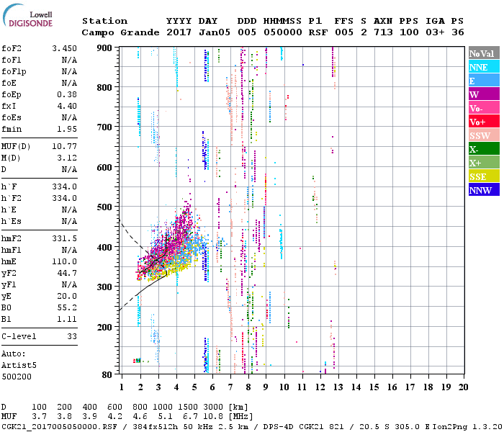Click the Ion2Png 1.3.20 version text
504x432 pixels.
tap(467, 427)
